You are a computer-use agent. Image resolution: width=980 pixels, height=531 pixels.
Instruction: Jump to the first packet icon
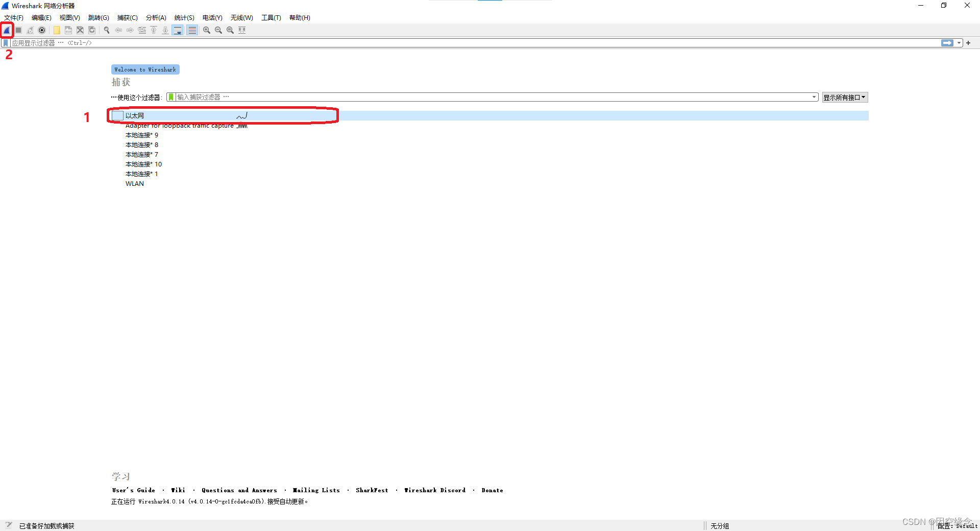pyautogui.click(x=154, y=30)
